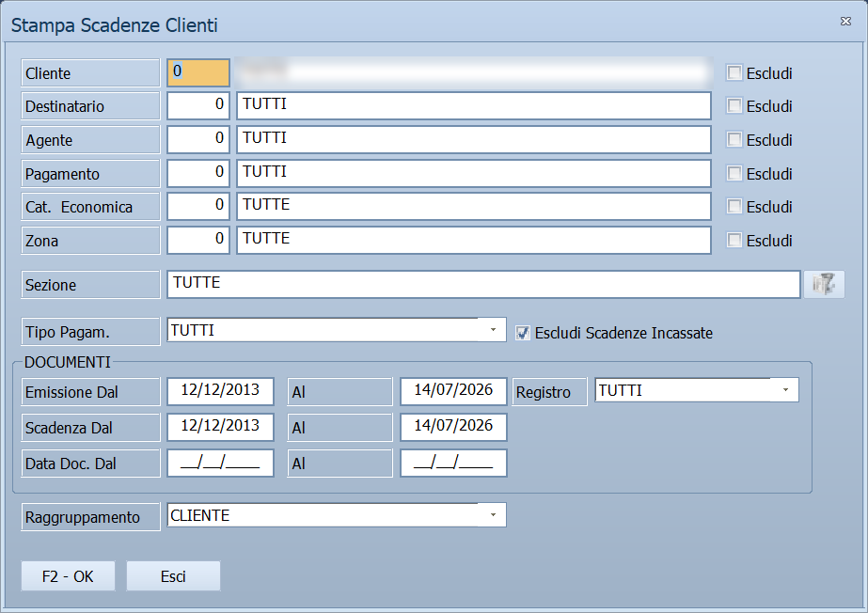Tick Escludi checkbox for Cliente

coord(734,72)
